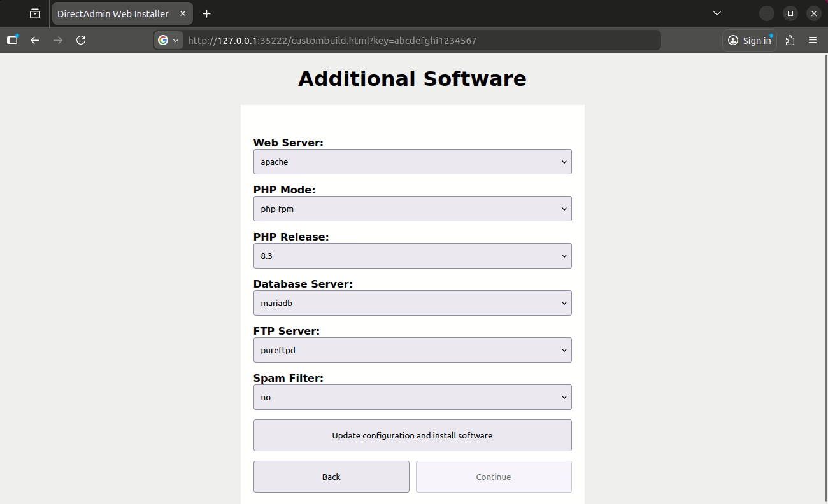Open the list all tabs chevron
This screenshot has height=504, width=828.
coord(717,13)
